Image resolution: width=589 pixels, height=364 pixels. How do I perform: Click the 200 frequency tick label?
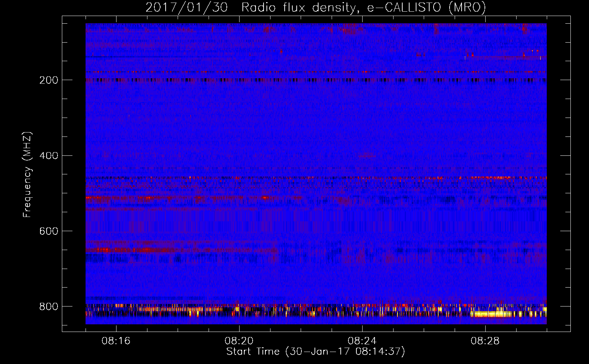pos(49,80)
